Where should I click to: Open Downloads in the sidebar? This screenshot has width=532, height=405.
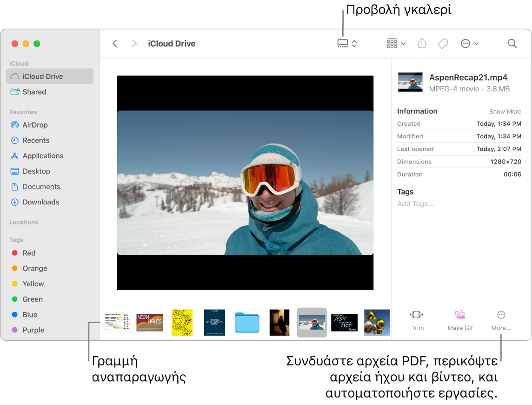tap(40, 202)
